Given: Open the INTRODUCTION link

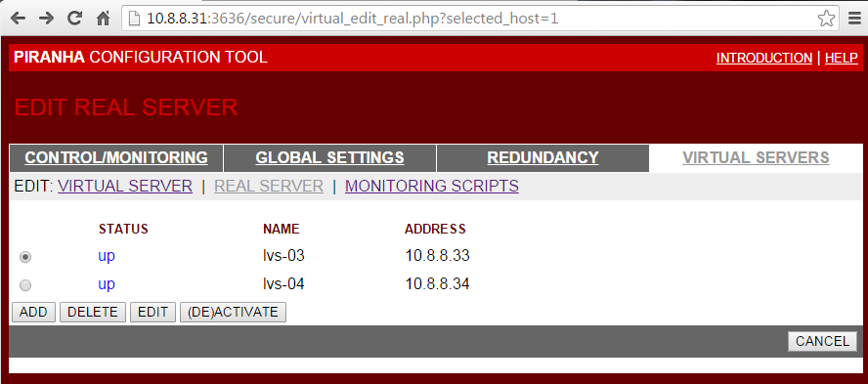Looking at the screenshot, I should tap(764, 58).
